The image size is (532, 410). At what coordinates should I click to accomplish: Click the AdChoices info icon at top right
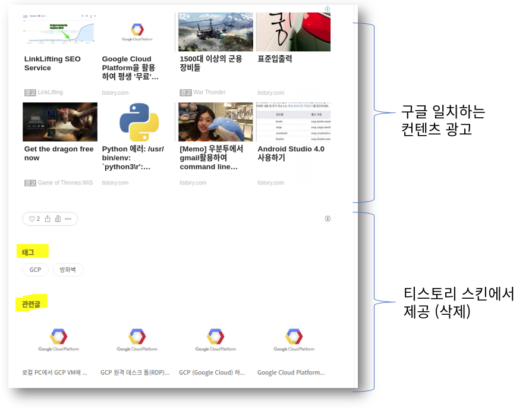327,9
